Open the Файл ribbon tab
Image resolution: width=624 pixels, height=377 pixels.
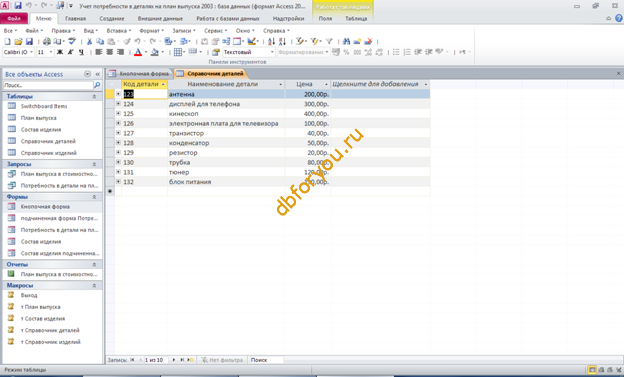coord(14,18)
